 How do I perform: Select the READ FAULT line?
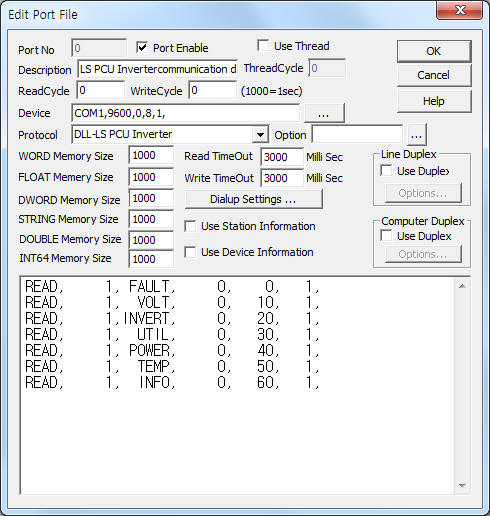tap(172, 286)
